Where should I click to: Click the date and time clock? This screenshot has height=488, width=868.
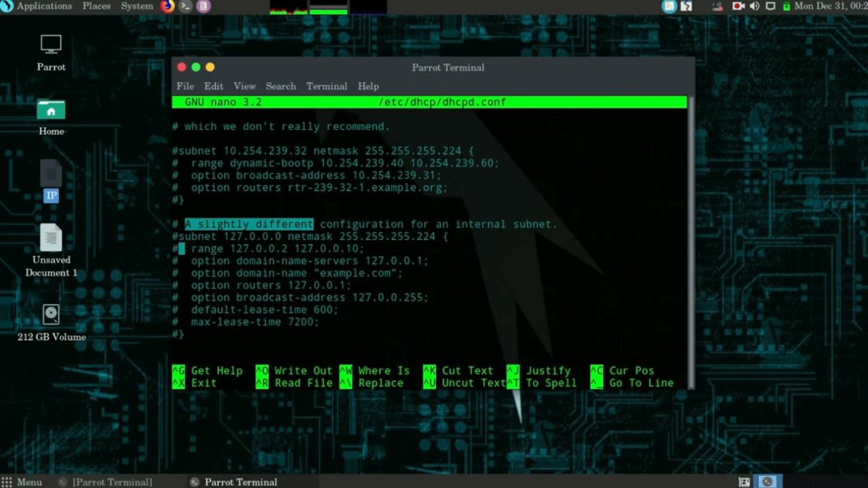pyautogui.click(x=831, y=6)
